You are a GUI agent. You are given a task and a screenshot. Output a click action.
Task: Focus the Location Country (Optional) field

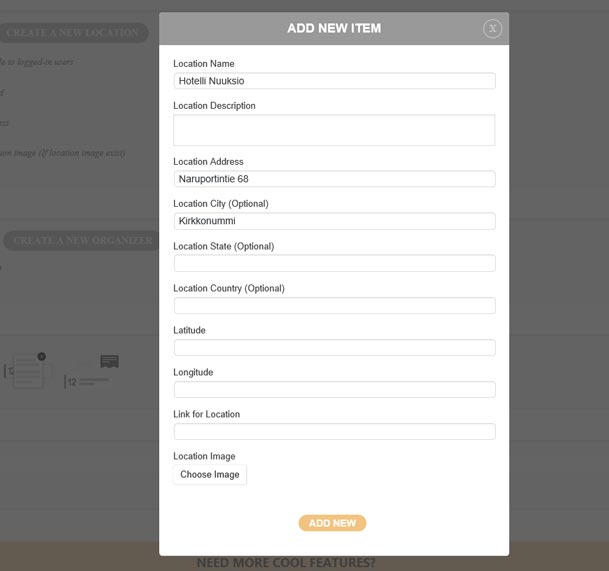pyautogui.click(x=334, y=305)
